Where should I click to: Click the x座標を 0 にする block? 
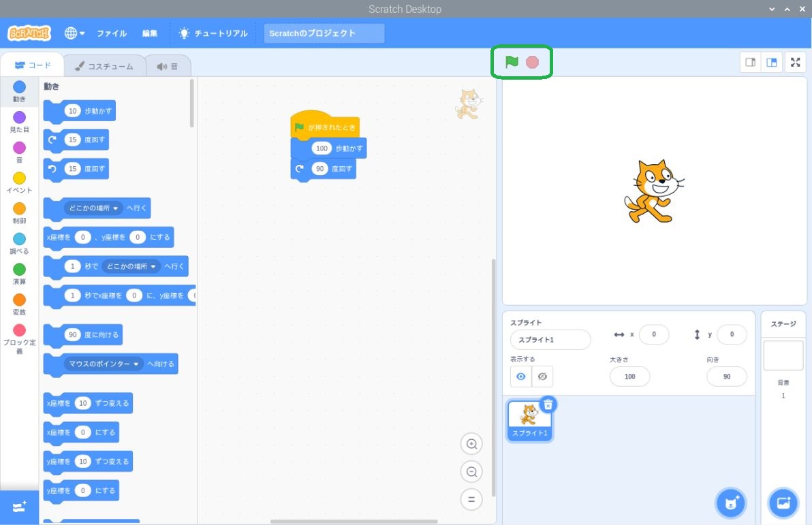[81, 432]
